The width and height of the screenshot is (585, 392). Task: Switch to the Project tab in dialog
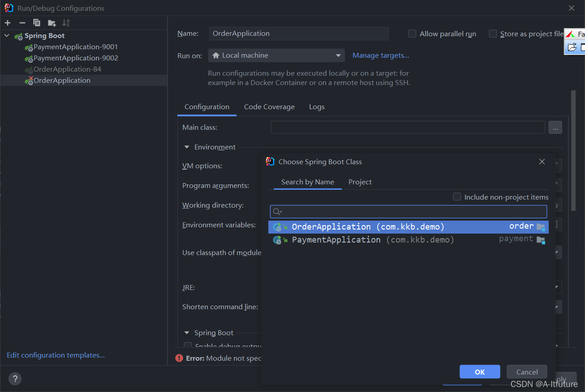tap(360, 182)
